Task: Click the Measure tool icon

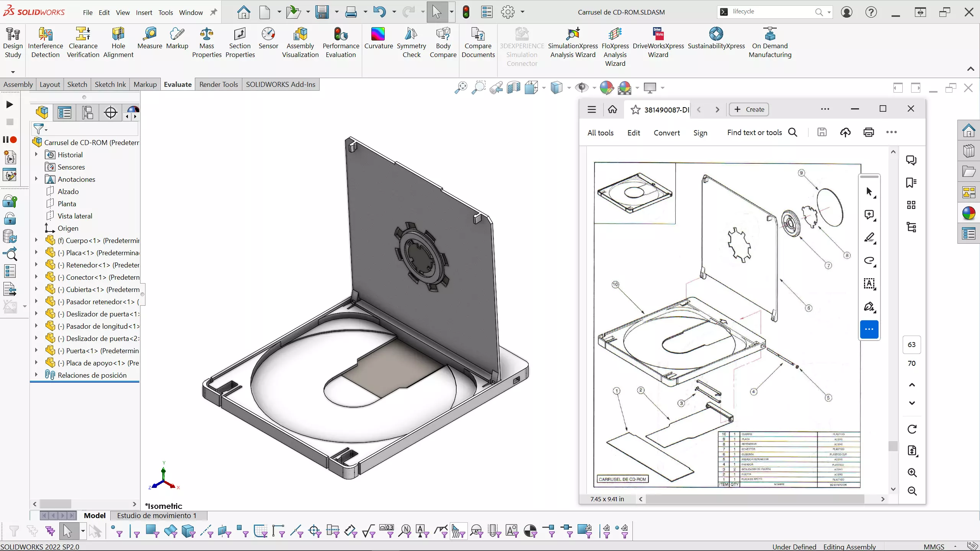Action: pyautogui.click(x=150, y=34)
